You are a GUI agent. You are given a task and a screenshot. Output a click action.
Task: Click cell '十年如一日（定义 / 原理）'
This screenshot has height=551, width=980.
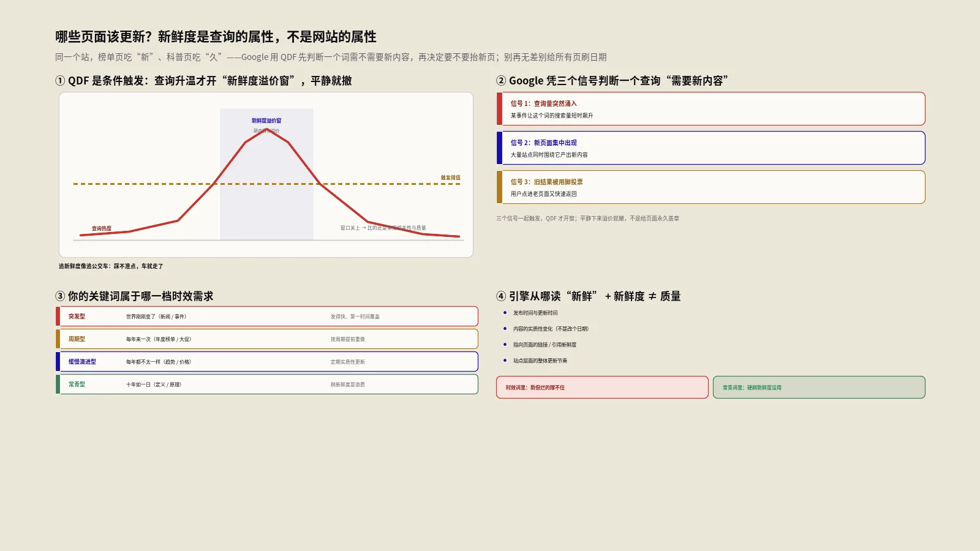coord(154,385)
